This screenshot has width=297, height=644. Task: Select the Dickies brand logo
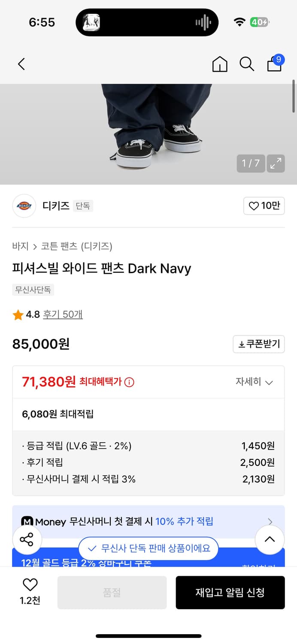click(x=24, y=206)
